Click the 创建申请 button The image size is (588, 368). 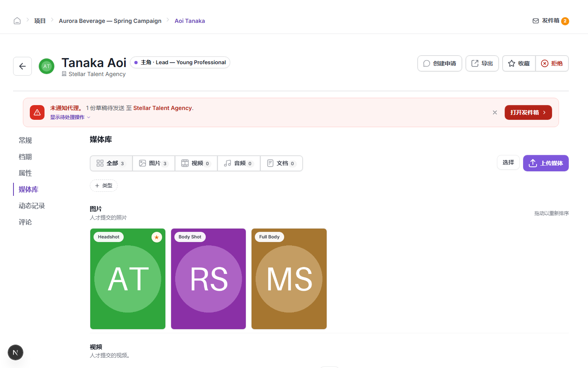pos(440,63)
